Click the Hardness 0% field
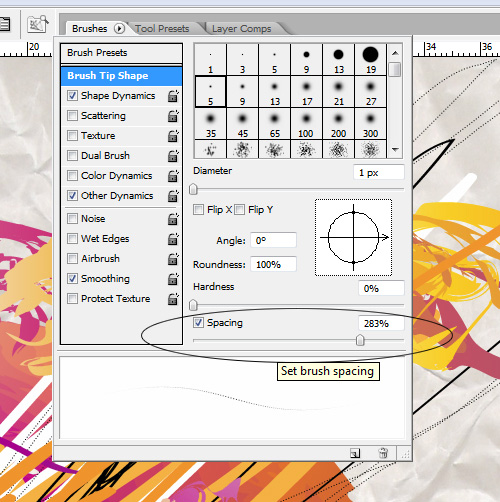The image size is (500, 502). (381, 288)
